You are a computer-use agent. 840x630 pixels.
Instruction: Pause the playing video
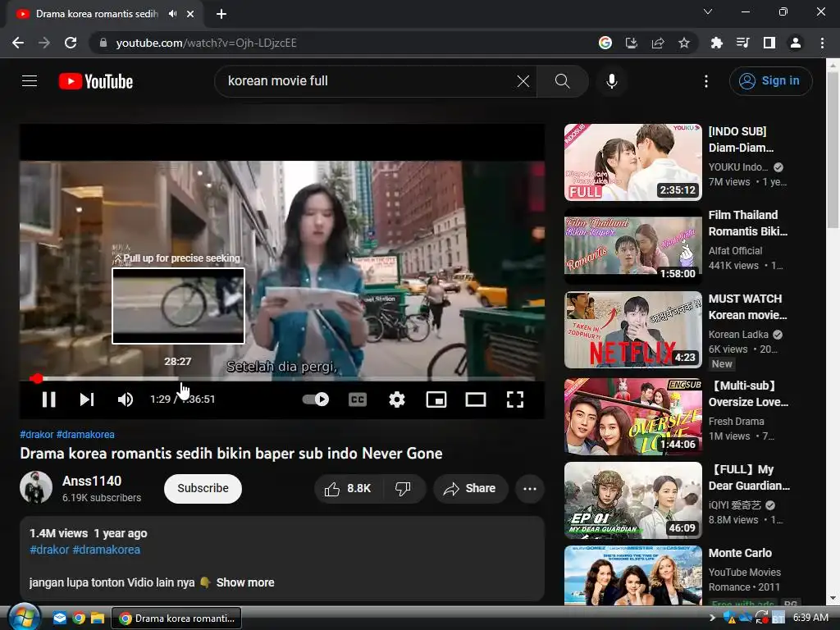(48, 399)
